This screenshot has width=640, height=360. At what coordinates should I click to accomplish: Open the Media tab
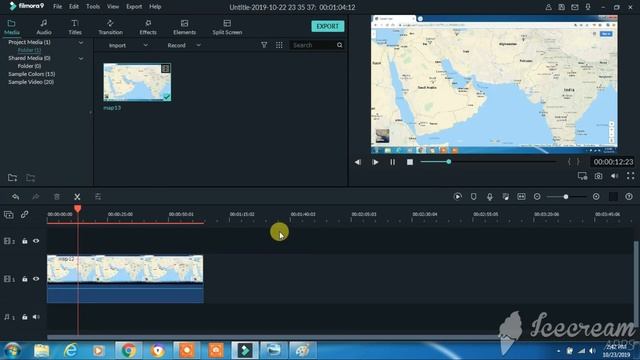(x=11, y=27)
